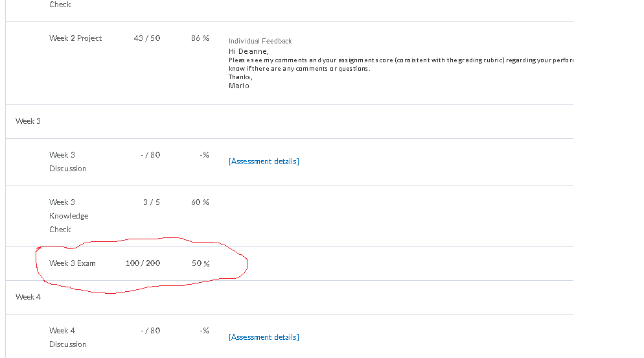This screenshot has width=644, height=358.
Task: Select the Week 4 category header
Action: (x=28, y=297)
